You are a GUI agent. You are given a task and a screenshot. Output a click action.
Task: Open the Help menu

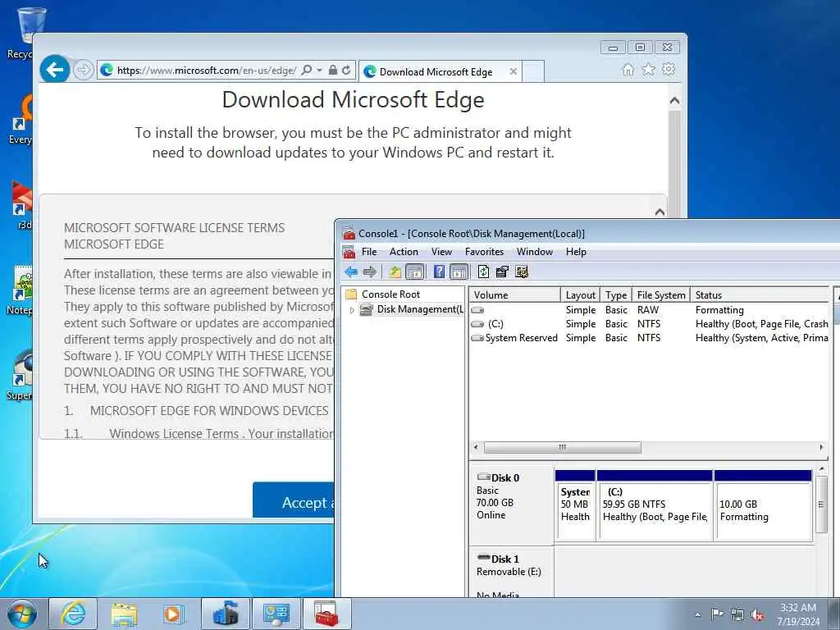coord(576,252)
